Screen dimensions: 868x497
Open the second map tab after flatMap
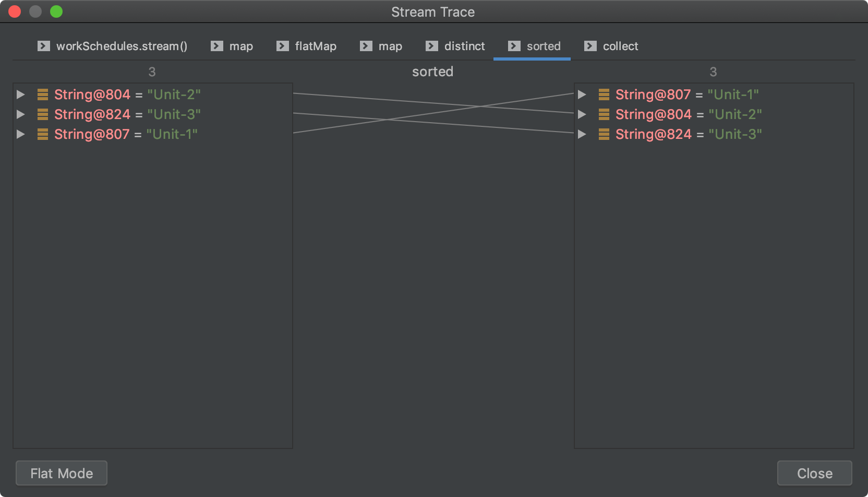pos(381,46)
